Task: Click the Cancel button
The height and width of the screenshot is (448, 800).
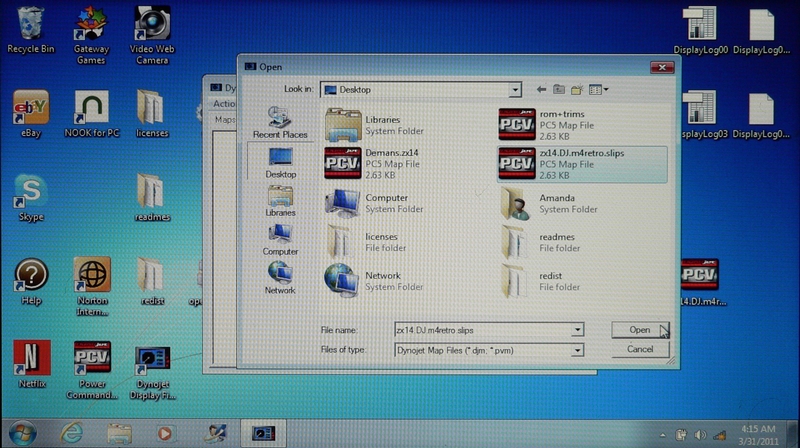Action: click(640, 349)
